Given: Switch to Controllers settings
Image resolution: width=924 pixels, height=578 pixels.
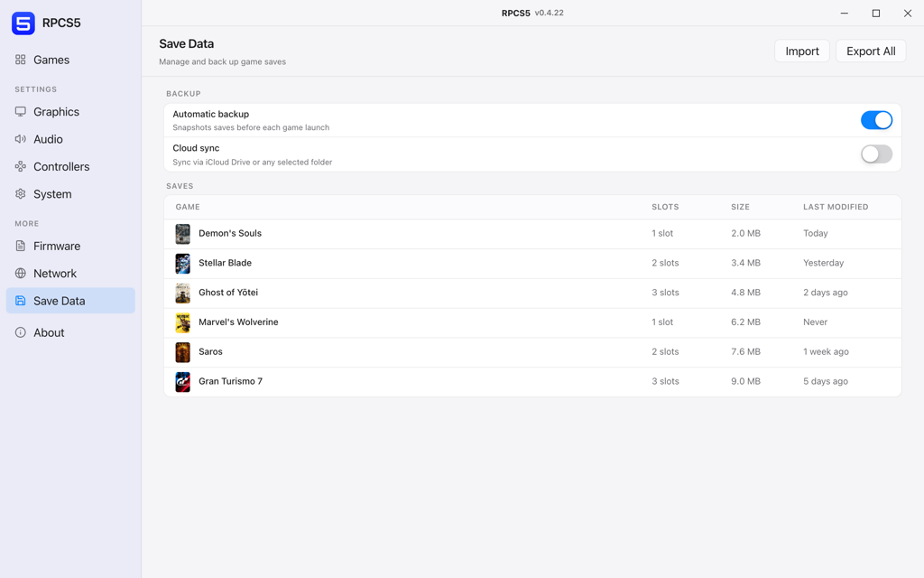Looking at the screenshot, I should [x=70, y=166].
